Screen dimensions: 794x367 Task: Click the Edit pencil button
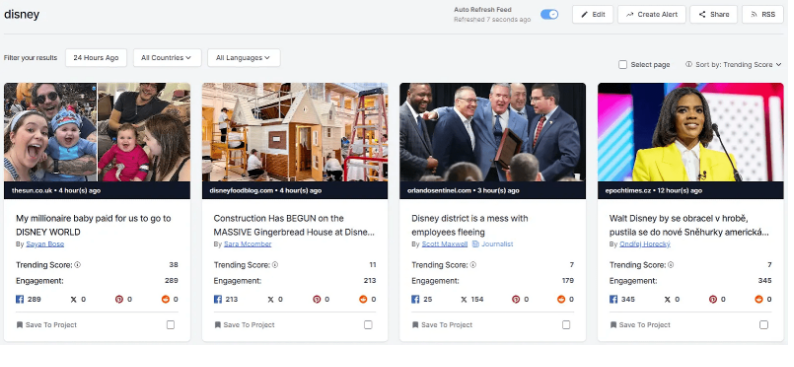[592, 15]
